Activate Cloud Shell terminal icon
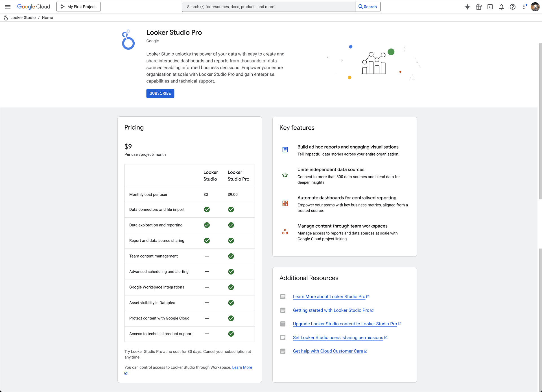The image size is (542, 392). pos(490,7)
